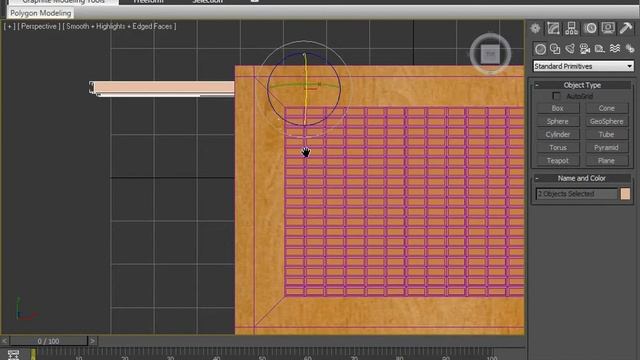Open the Mini Curve Editor icon
Image resolution: width=640 pixels, height=360 pixels.
click(13, 354)
